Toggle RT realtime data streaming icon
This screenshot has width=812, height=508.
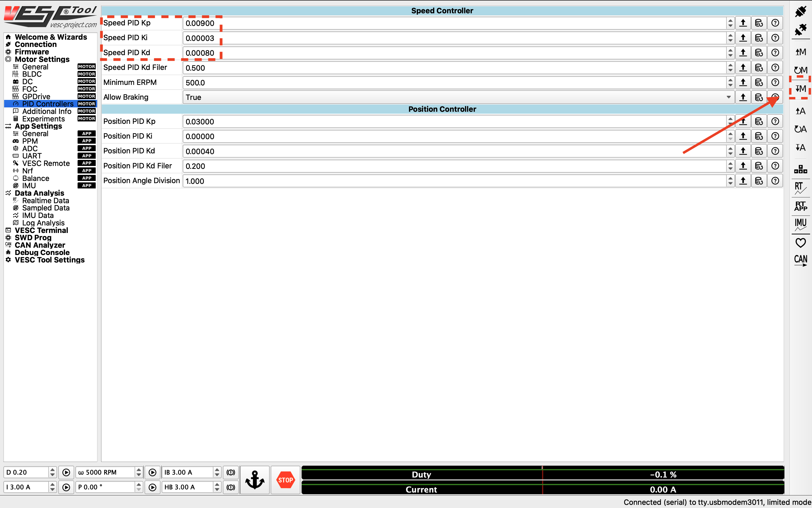(801, 188)
